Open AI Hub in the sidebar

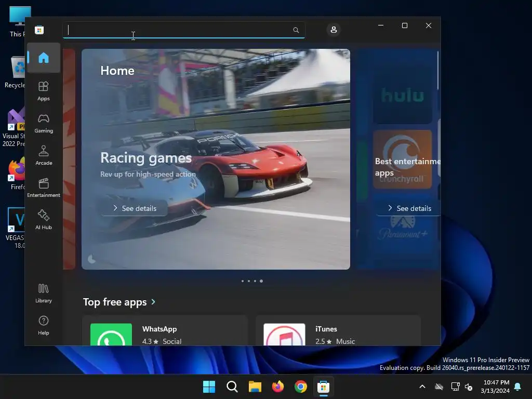(x=44, y=220)
